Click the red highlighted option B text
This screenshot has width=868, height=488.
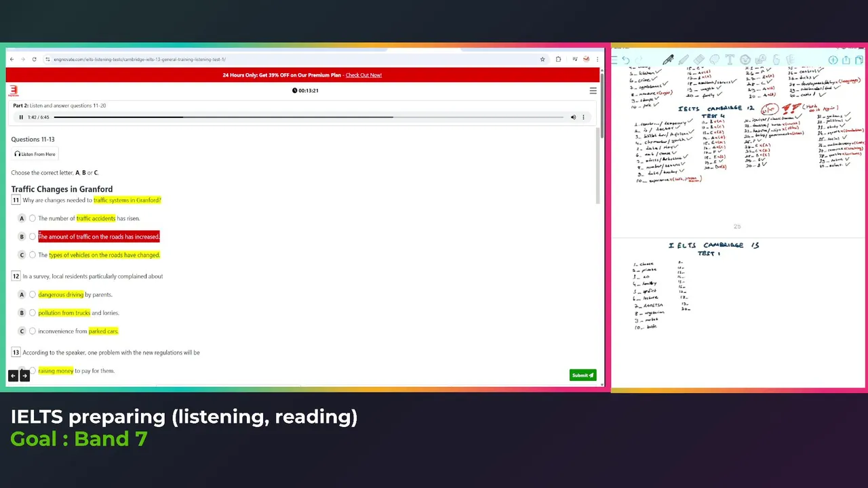99,237
